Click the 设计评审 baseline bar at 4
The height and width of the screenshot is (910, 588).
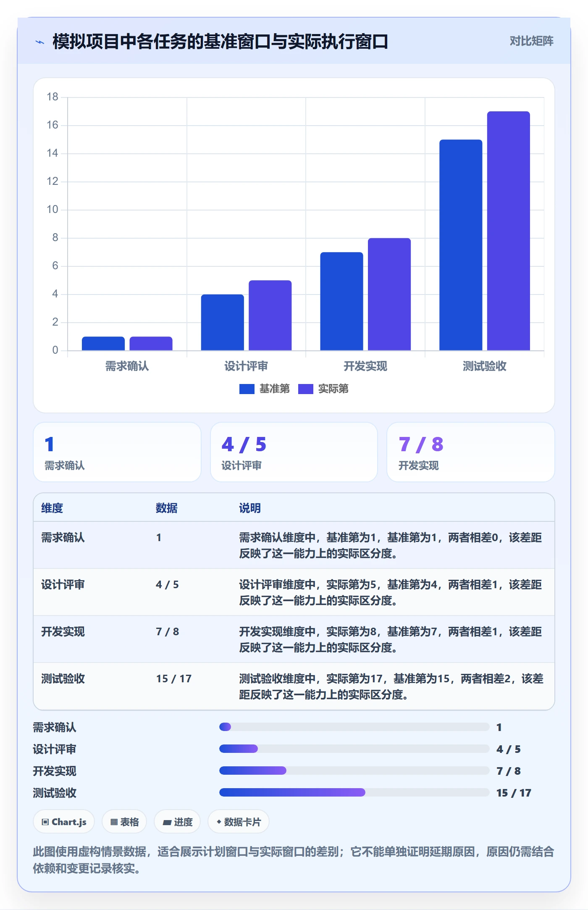(223, 322)
